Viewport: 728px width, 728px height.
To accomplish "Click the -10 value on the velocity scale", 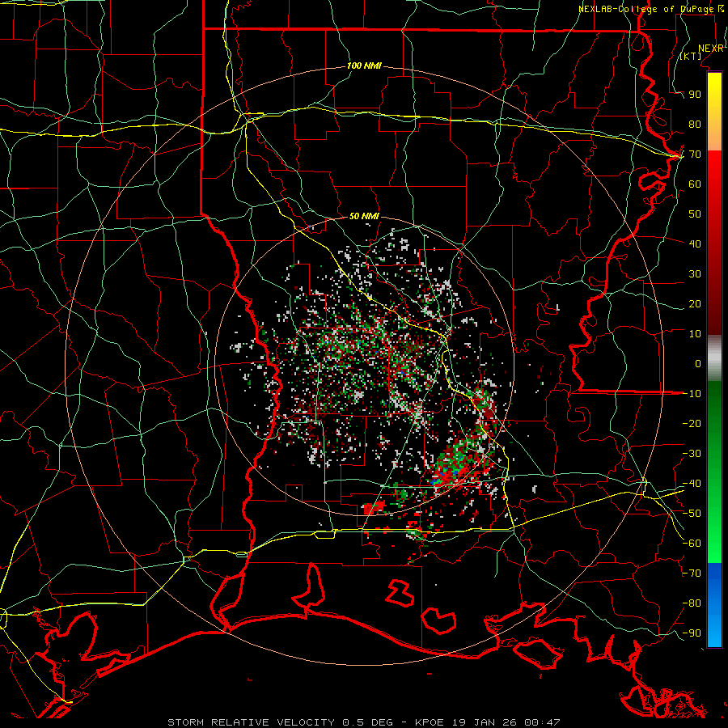I will 692,394.
